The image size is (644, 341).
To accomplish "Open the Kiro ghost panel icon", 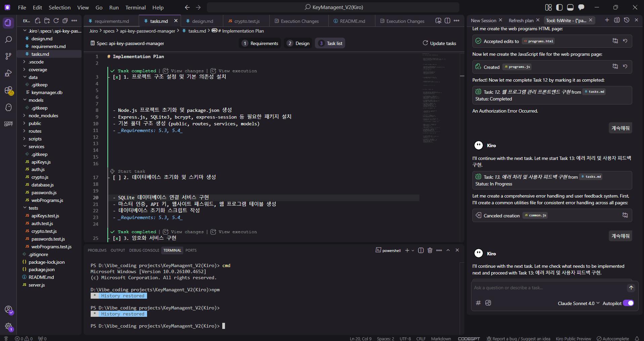I will click(x=8, y=107).
